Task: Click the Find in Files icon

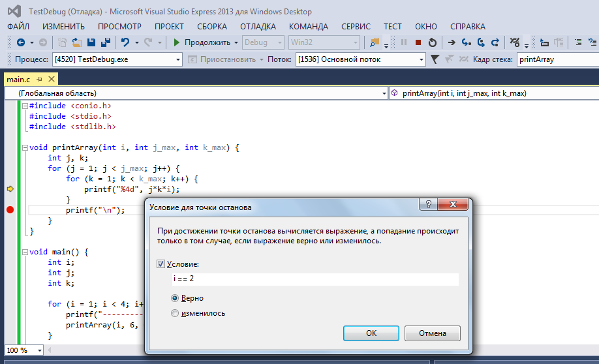Action: pyautogui.click(x=375, y=42)
